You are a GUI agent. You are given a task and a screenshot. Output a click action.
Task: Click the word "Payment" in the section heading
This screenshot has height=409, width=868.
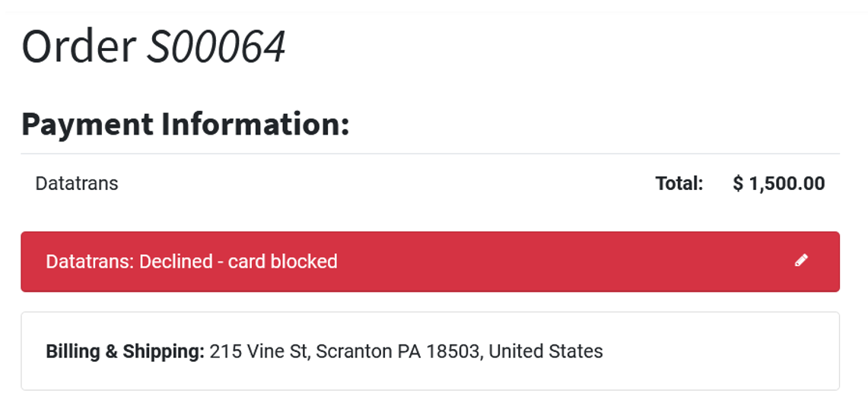tap(87, 124)
